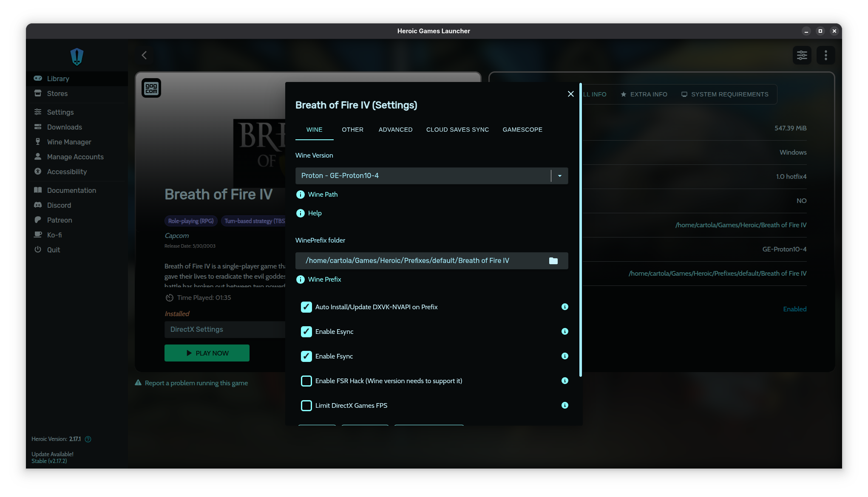Click the Help info icon
The height and width of the screenshot is (497, 868).
301,213
